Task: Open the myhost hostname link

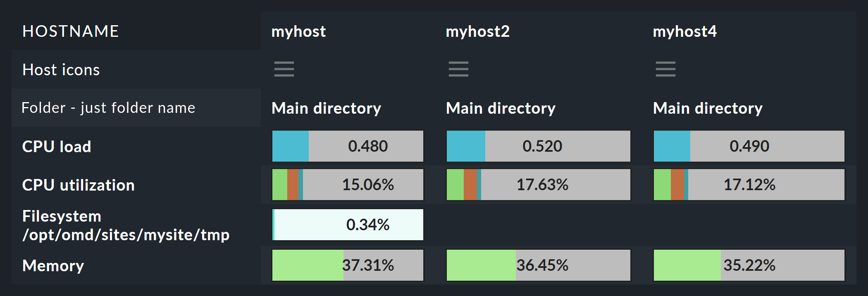Action: [298, 31]
